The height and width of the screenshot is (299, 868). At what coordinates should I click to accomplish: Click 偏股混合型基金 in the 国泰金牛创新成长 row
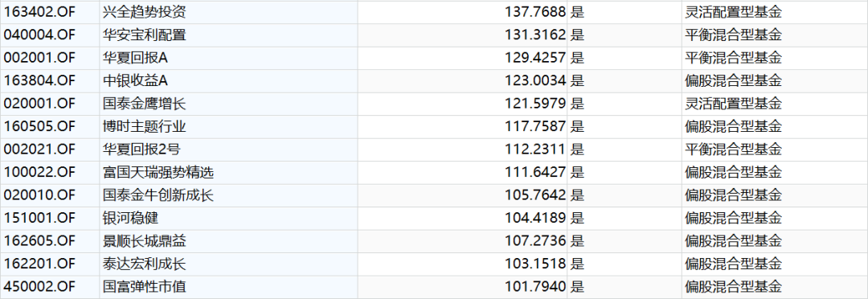coord(733,195)
